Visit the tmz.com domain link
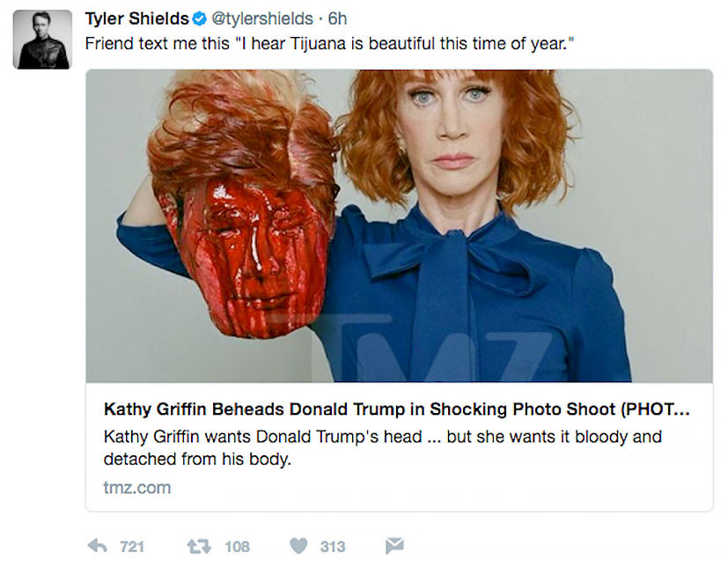Image resolution: width=728 pixels, height=568 pixels. click(137, 488)
